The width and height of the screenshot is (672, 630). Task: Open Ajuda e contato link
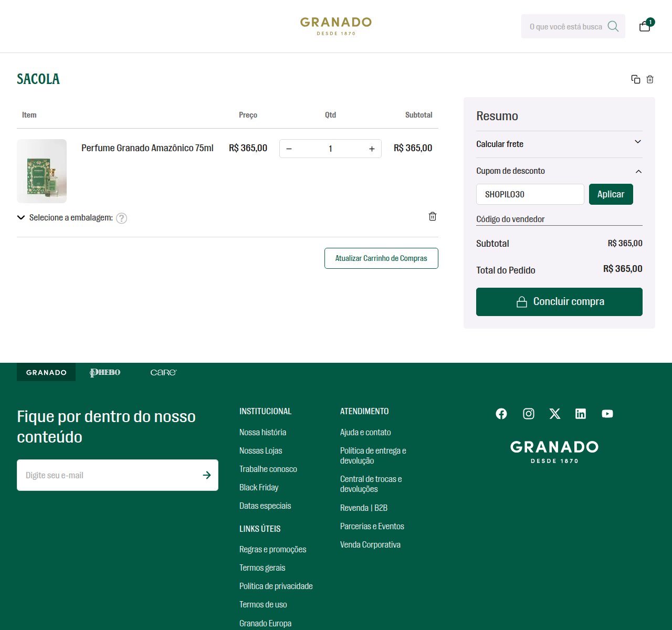tap(365, 432)
